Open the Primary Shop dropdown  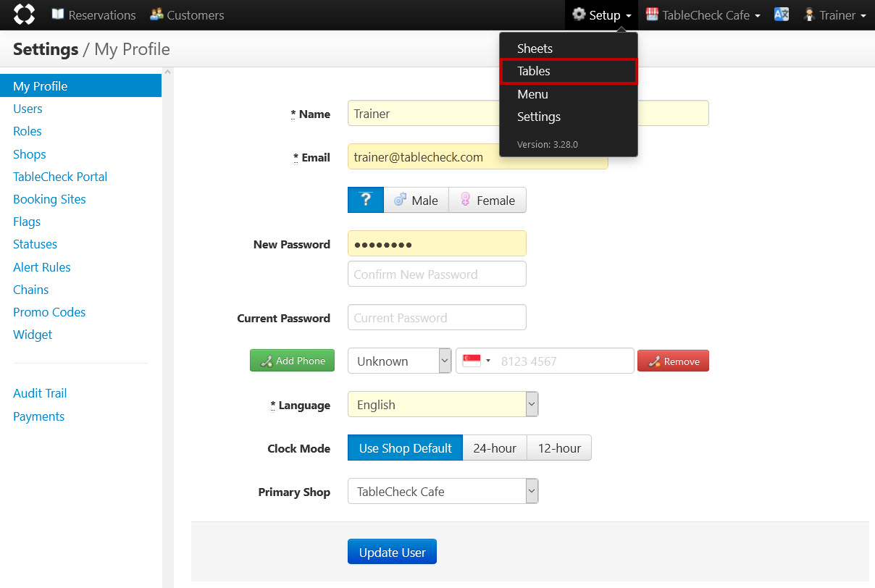(x=443, y=491)
